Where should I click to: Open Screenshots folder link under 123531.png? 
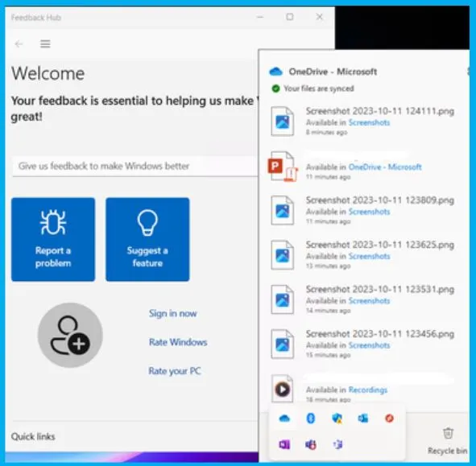coord(369,301)
